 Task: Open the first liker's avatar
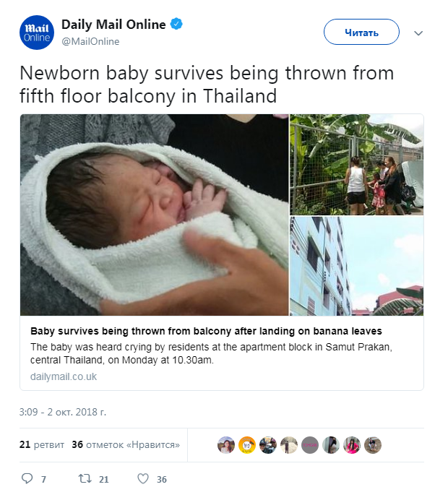tap(226, 445)
